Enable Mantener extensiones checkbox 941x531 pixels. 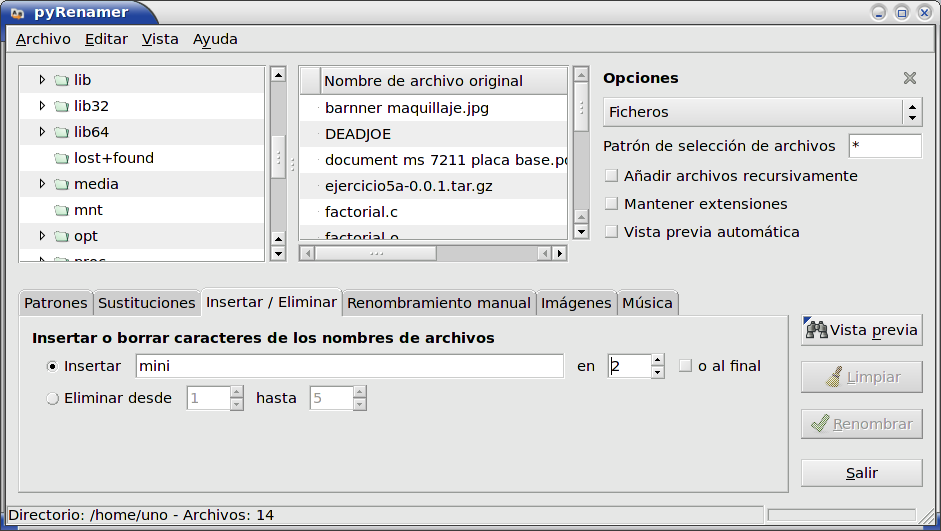[x=611, y=204]
